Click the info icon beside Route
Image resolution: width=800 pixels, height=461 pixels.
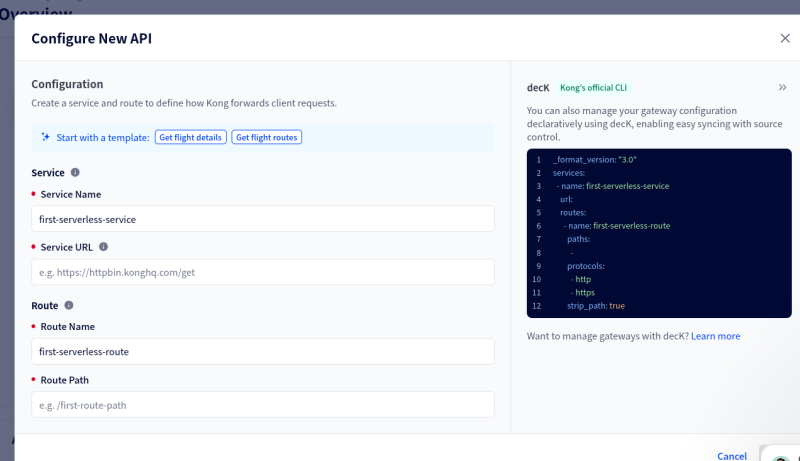(69, 305)
